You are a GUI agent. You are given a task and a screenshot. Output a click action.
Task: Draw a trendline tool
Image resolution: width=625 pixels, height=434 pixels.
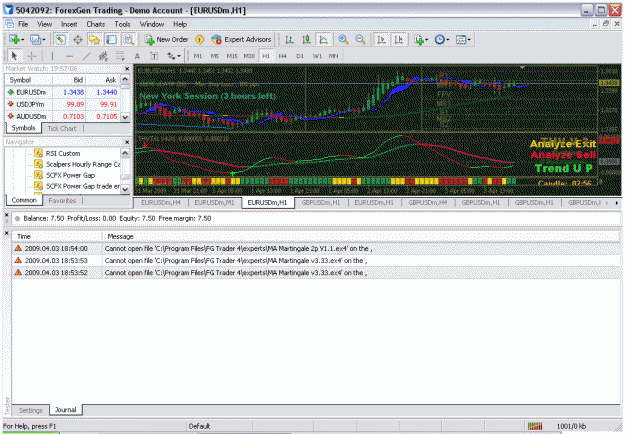86,56
